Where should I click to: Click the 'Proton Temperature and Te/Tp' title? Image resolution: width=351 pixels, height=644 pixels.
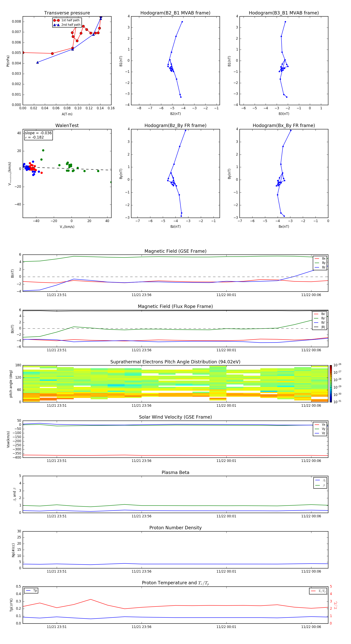pyautogui.click(x=175, y=583)
